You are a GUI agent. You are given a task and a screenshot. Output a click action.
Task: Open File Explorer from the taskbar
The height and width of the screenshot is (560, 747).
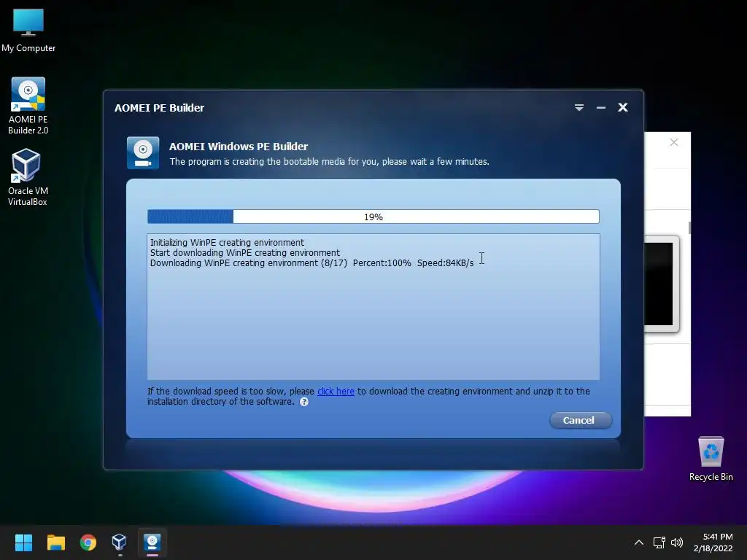[x=55, y=542]
